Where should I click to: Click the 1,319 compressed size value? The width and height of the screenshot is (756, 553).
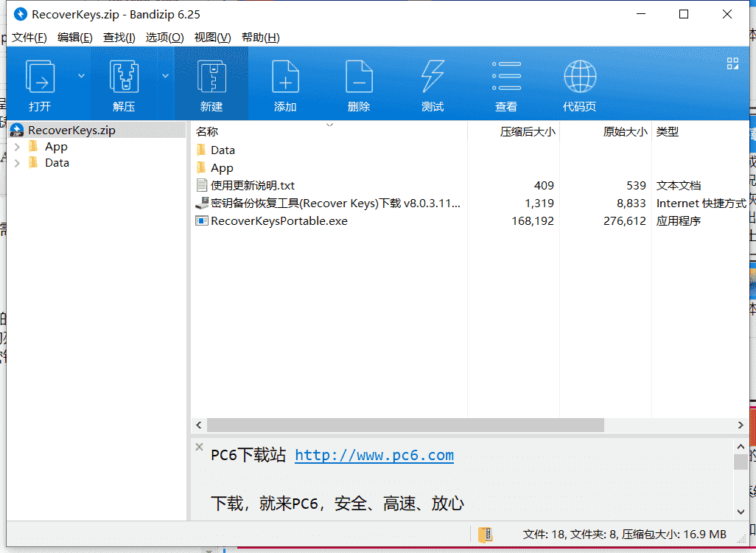coord(539,204)
